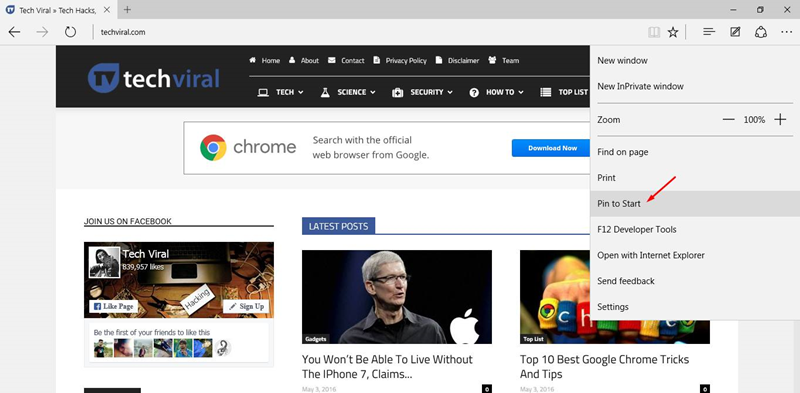Select the Tech Viral browser tab

[x=59, y=10]
